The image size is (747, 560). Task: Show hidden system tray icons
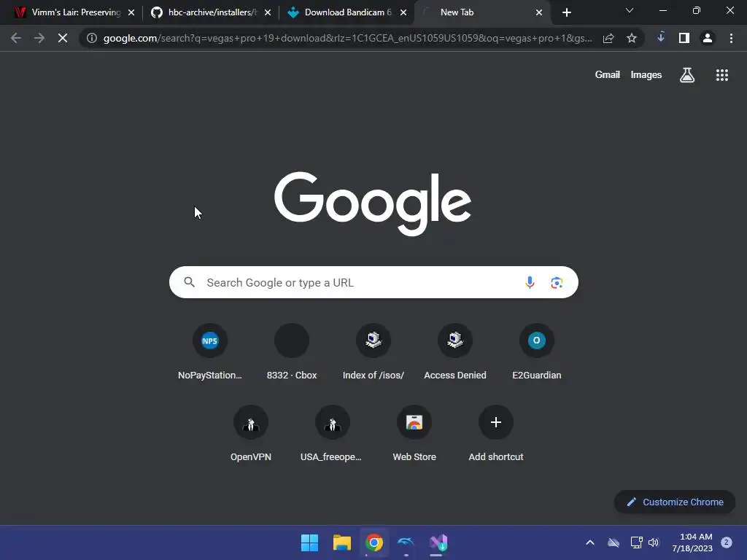tap(589, 542)
